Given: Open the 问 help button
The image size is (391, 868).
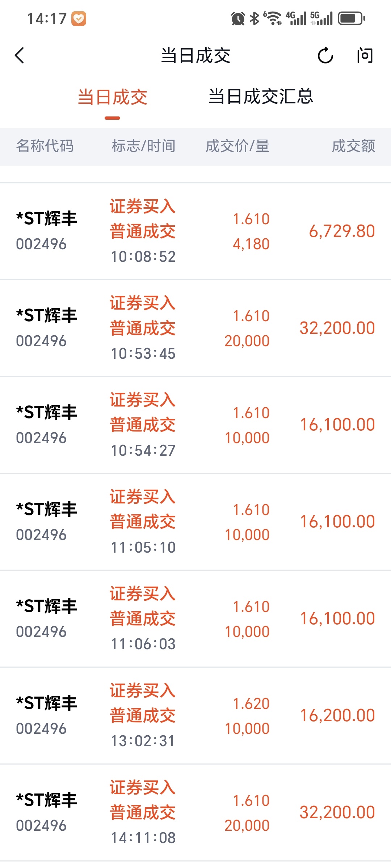Looking at the screenshot, I should (x=364, y=56).
